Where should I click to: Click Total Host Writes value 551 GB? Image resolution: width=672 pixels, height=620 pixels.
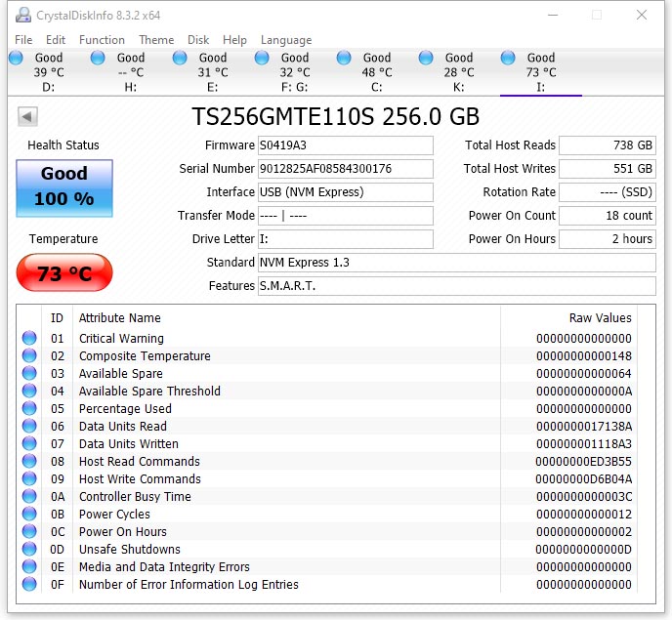[608, 169]
